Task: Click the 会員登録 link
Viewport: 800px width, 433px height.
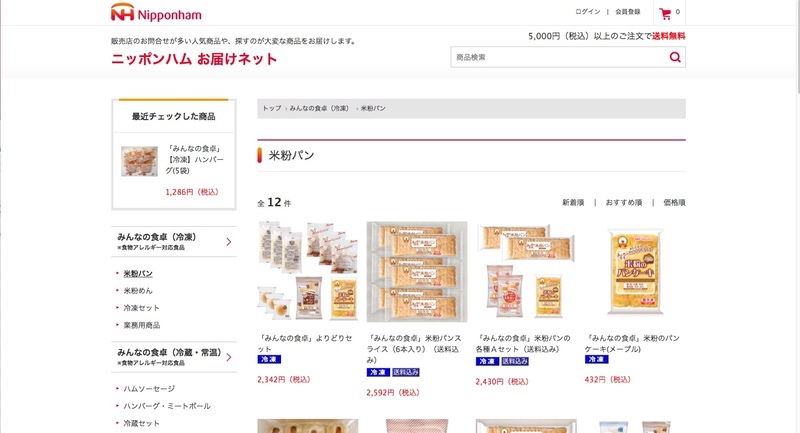Action: [628, 12]
